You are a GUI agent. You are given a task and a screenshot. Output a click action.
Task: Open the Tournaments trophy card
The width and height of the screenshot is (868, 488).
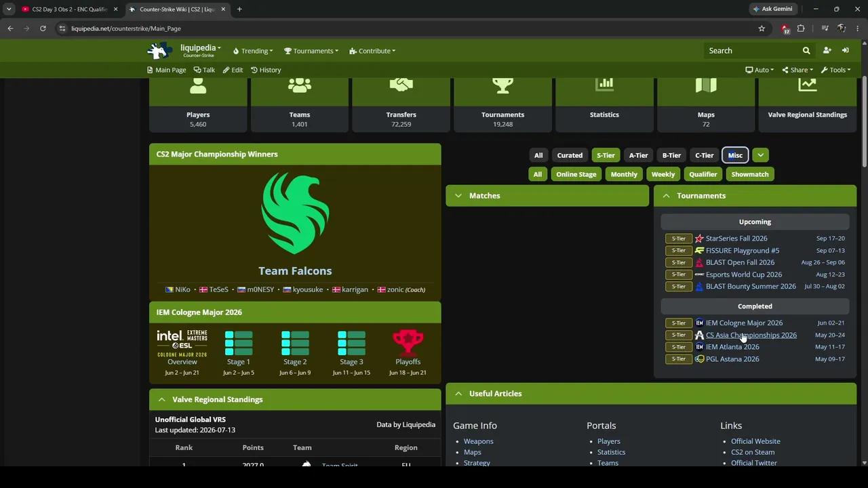coord(502,85)
